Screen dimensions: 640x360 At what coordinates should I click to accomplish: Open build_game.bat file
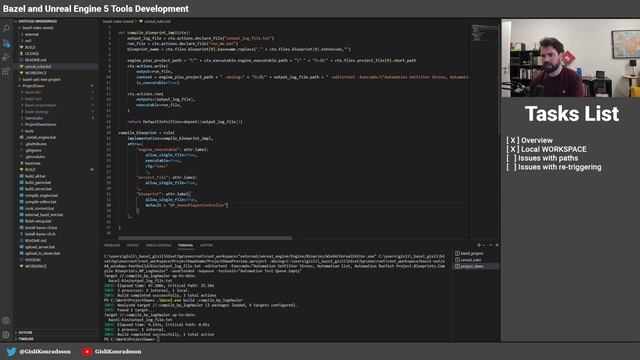[x=38, y=183]
